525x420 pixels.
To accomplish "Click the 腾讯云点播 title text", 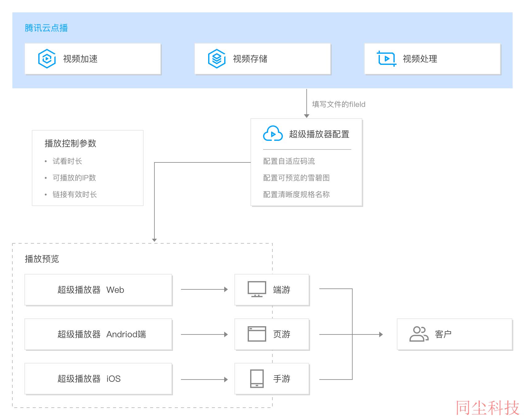I will pos(46,28).
